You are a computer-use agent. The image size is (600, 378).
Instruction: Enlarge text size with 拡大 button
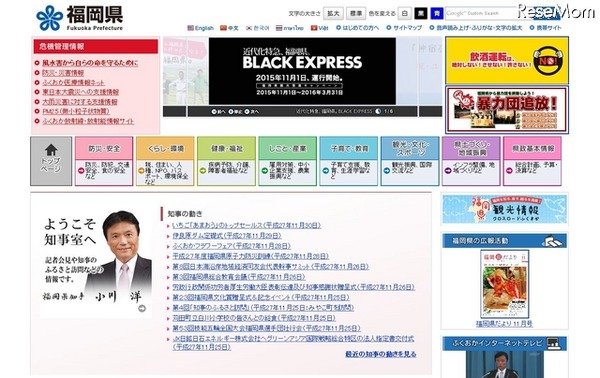pyautogui.click(x=333, y=13)
